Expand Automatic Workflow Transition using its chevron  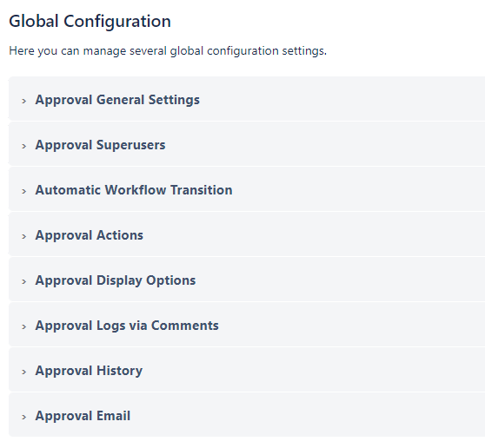click(23, 191)
